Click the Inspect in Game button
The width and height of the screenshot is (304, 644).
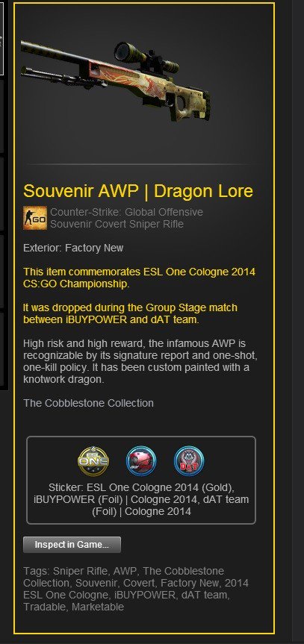tap(72, 545)
